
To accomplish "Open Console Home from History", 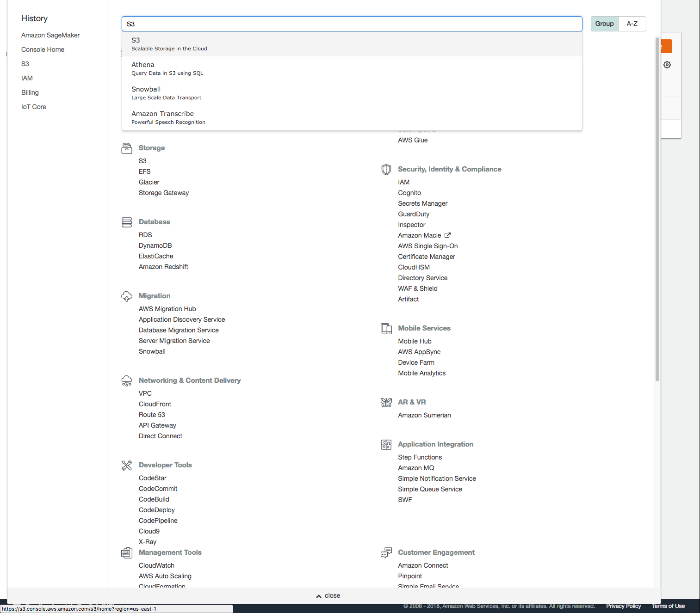I will click(43, 49).
